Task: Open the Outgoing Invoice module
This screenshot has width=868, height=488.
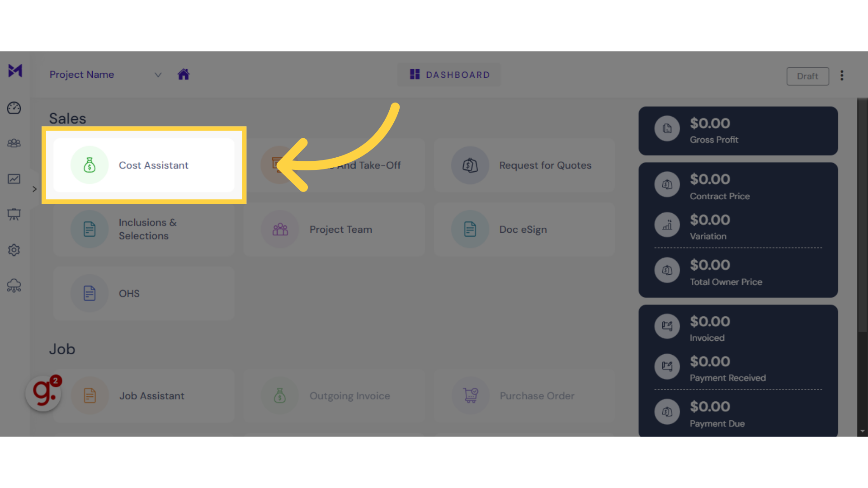Action: 332,396
